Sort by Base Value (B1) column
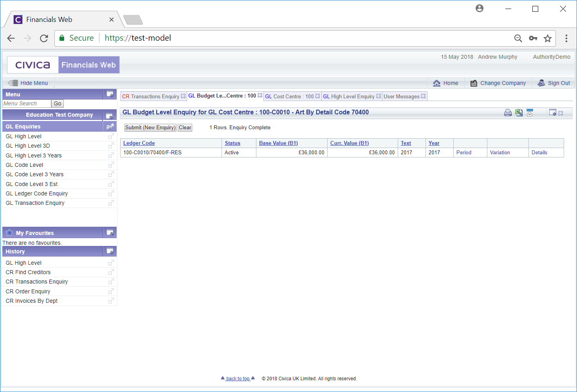 point(278,143)
